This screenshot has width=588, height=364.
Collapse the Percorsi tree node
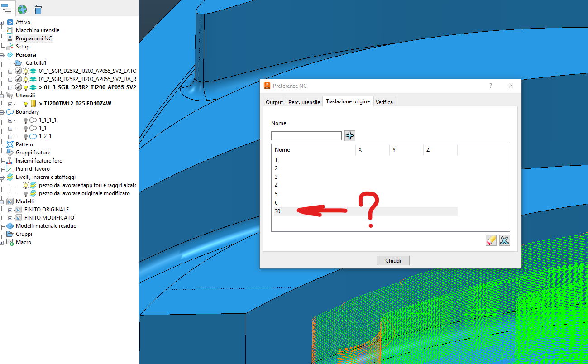pyautogui.click(x=2, y=55)
